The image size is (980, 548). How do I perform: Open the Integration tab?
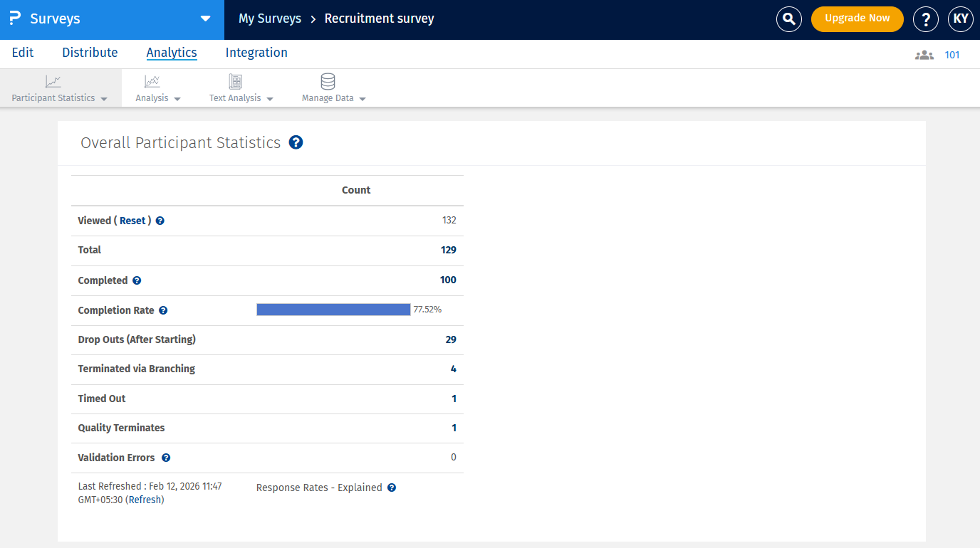(x=256, y=53)
